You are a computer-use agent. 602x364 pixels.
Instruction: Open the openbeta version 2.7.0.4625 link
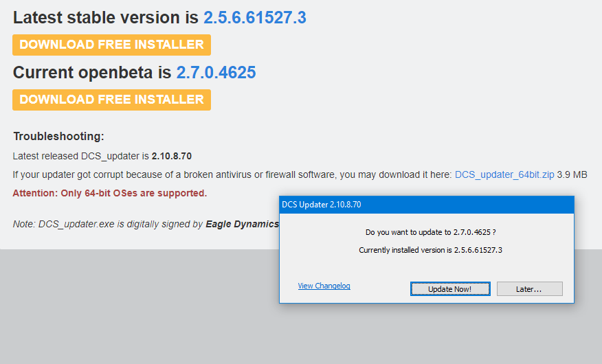click(216, 72)
